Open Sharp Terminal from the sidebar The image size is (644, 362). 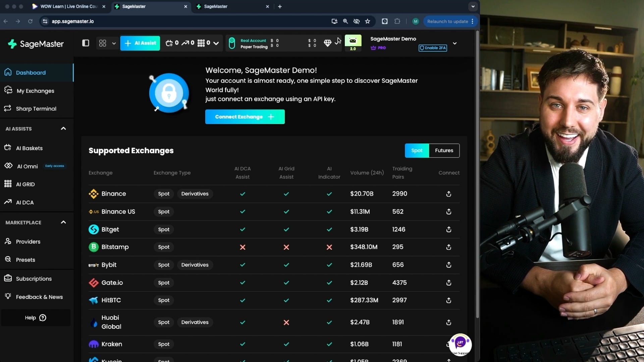point(36,108)
